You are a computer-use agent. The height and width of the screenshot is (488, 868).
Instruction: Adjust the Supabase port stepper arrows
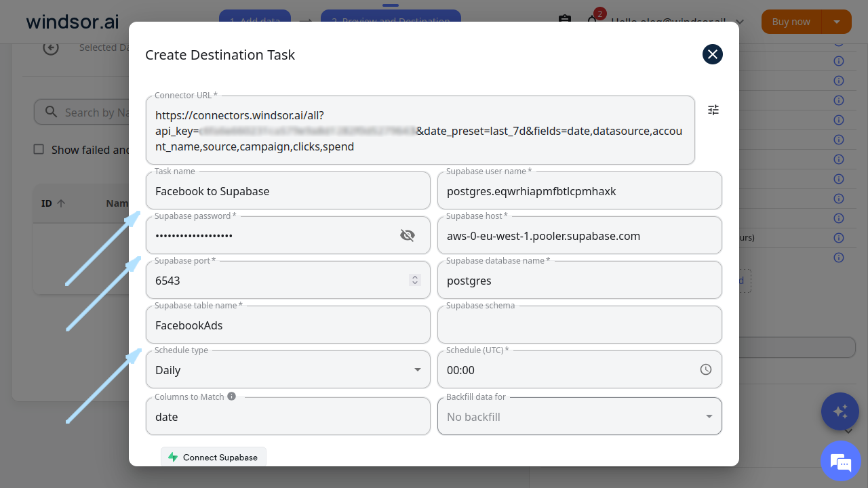[x=416, y=280]
